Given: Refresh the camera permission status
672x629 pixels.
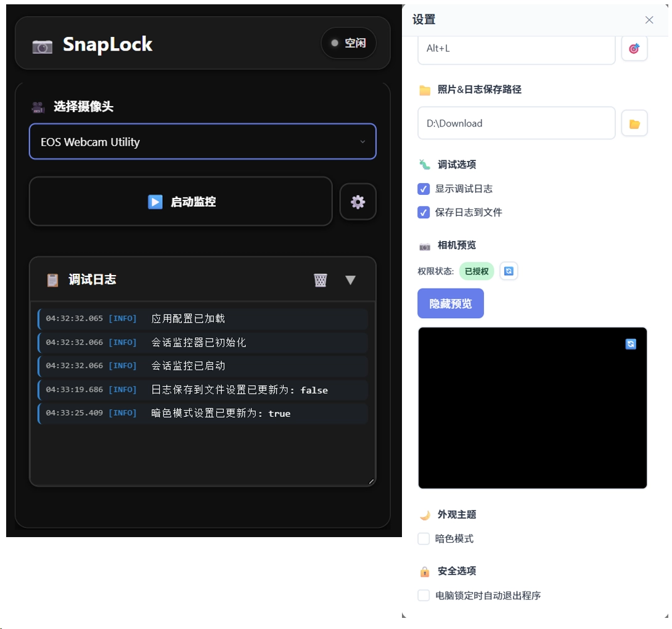Looking at the screenshot, I should tap(509, 271).
